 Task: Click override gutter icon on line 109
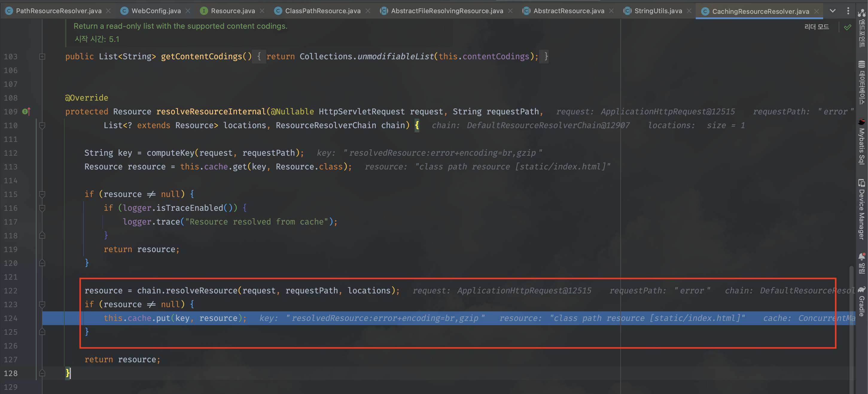point(26,111)
